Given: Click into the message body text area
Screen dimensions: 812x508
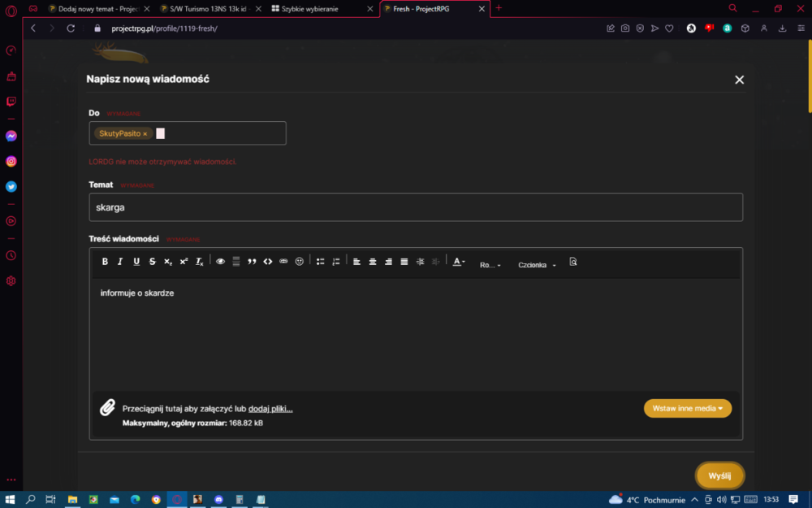Looking at the screenshot, I should [416, 334].
